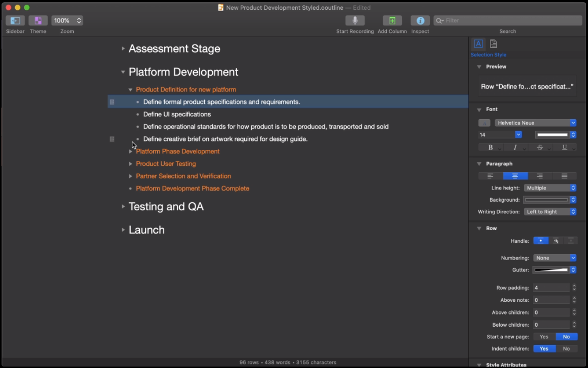588x368 pixels.
Task: Open the Writing Direction dropdown
Action: coord(550,212)
